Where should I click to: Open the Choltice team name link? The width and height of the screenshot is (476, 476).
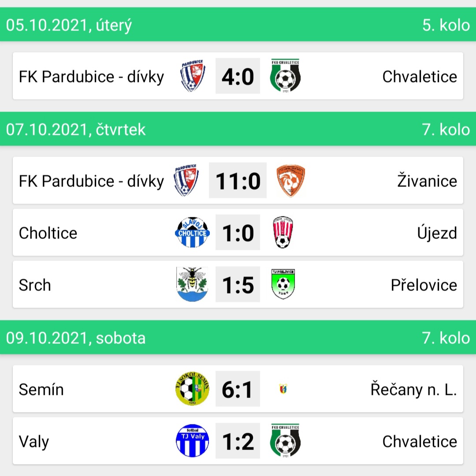click(48, 233)
